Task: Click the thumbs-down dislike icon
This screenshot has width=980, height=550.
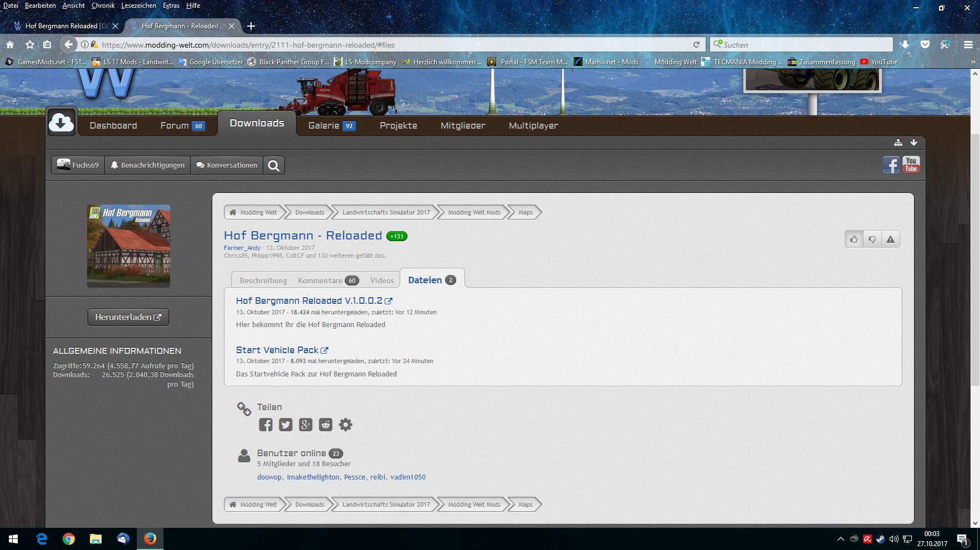Action: click(872, 240)
